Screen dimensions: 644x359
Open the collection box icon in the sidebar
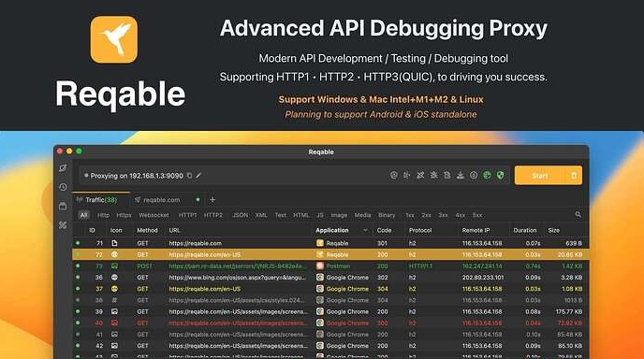(63, 206)
